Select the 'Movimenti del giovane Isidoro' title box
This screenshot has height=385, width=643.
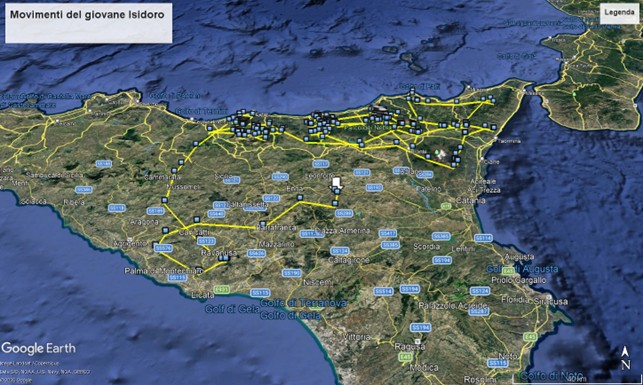point(89,23)
